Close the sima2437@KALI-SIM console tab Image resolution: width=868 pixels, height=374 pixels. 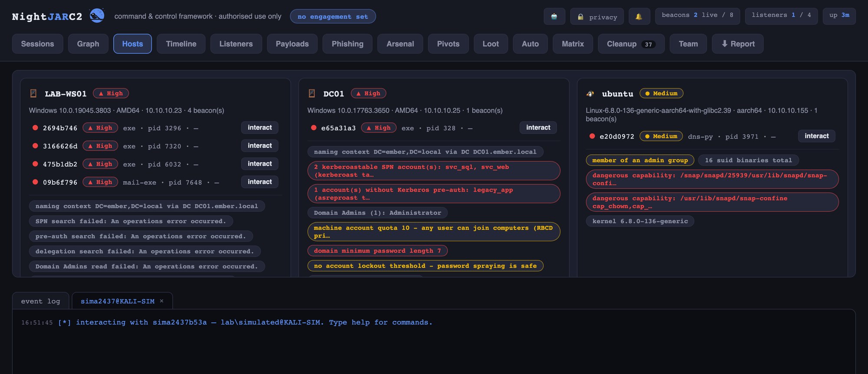click(x=161, y=301)
